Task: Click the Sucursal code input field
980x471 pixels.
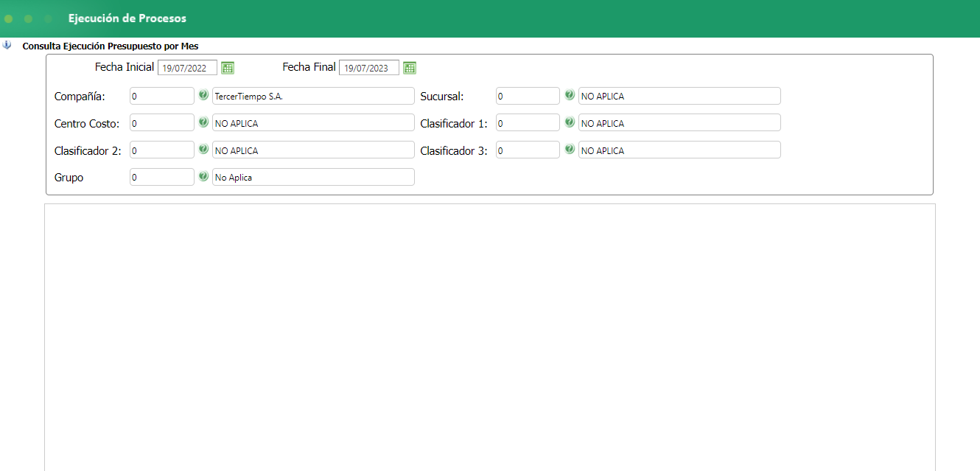Action: tap(528, 96)
